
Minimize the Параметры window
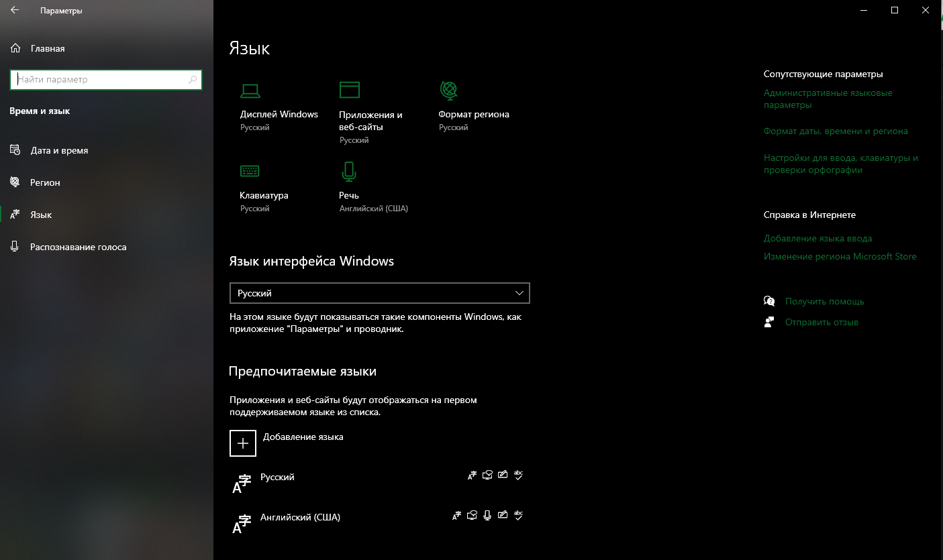coord(864,10)
